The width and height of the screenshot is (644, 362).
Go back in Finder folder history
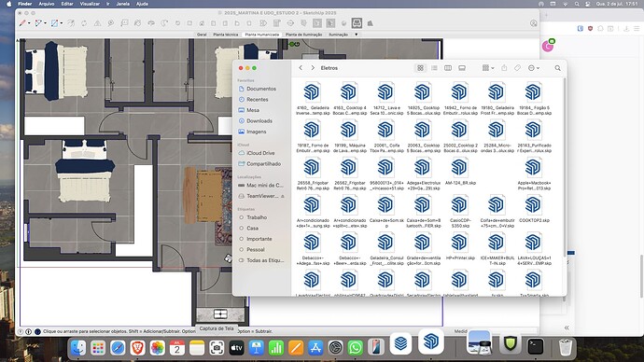301,68
